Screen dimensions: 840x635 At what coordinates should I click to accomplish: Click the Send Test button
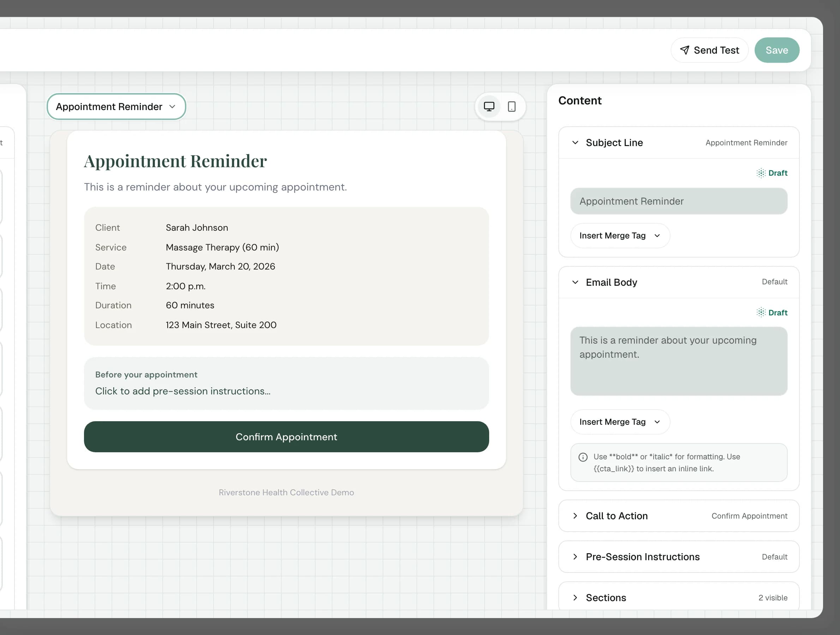709,50
